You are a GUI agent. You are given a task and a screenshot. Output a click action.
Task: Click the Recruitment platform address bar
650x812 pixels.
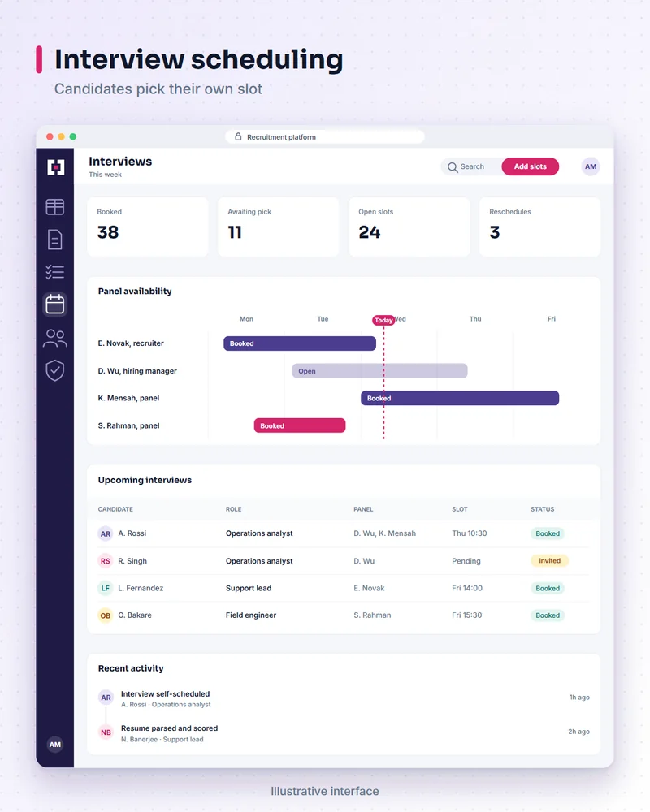point(325,136)
